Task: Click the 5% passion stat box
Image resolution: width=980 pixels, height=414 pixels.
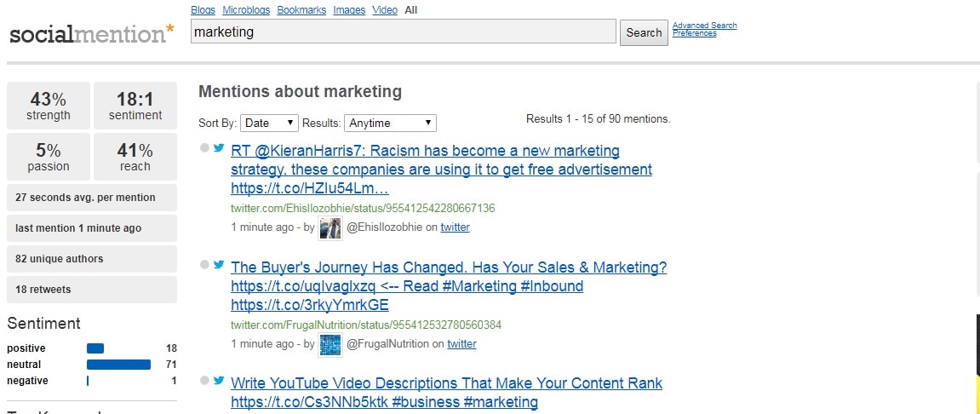Action: (x=49, y=157)
